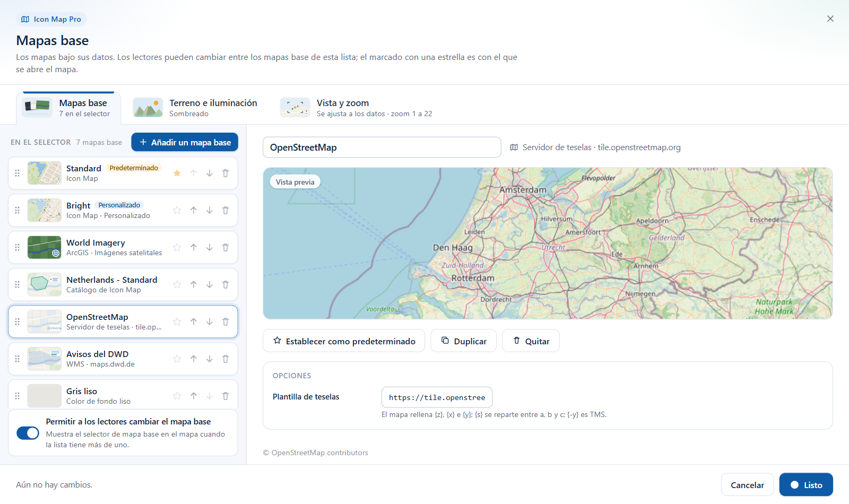The width and height of the screenshot is (849, 504).
Task: Edit the OpenStreetMap name field
Action: pyautogui.click(x=382, y=147)
